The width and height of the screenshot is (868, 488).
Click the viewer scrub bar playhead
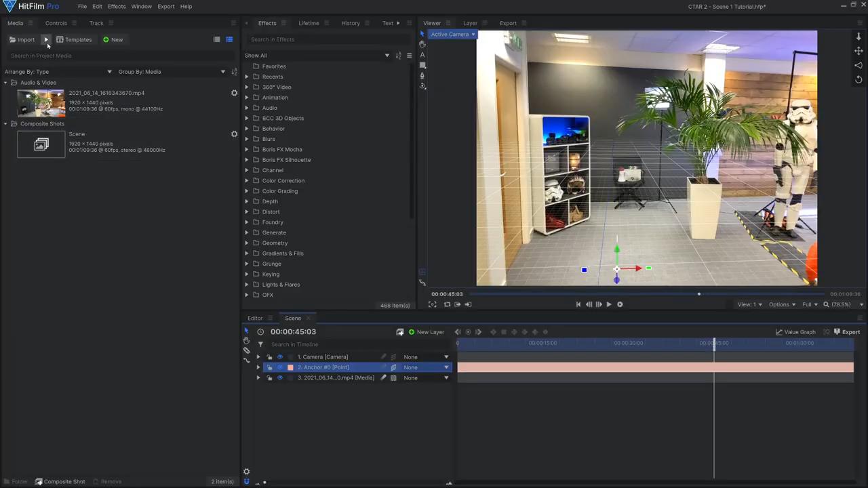pyautogui.click(x=699, y=294)
